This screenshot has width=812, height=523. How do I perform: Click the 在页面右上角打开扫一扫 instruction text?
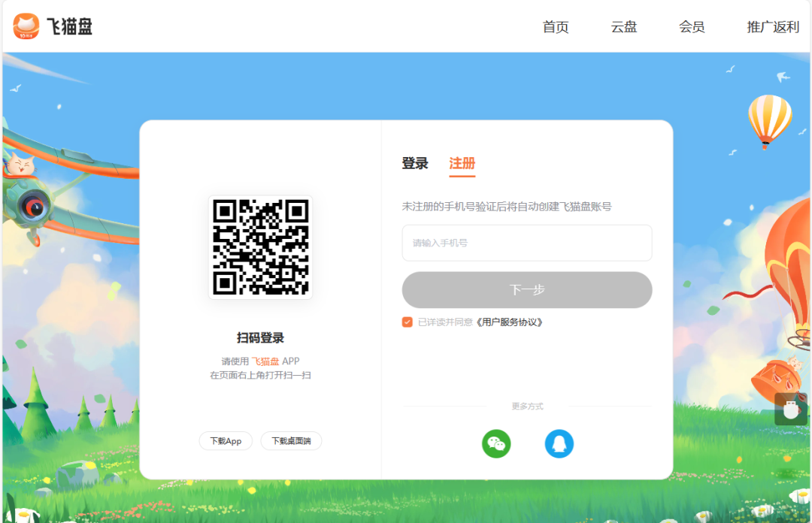point(260,375)
